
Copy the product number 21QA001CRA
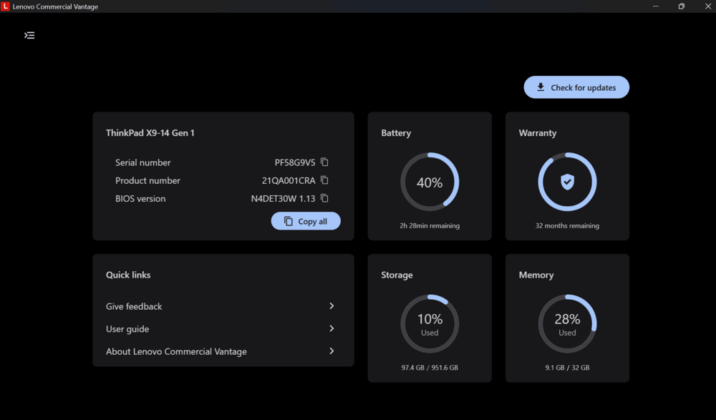324,180
